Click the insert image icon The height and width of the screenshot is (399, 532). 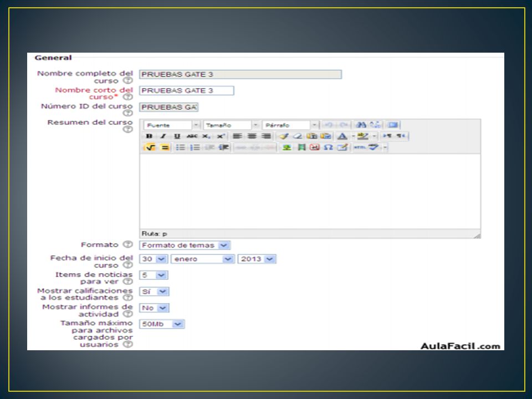[287, 147]
